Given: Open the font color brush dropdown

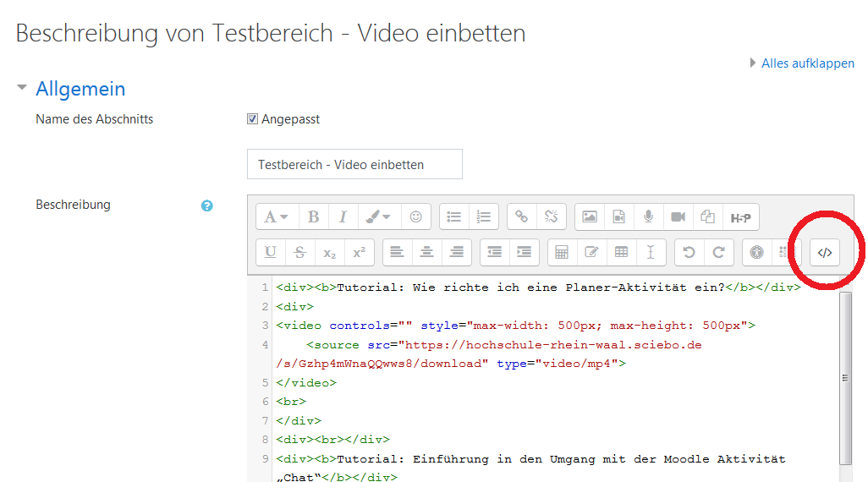Looking at the screenshot, I should 377,217.
